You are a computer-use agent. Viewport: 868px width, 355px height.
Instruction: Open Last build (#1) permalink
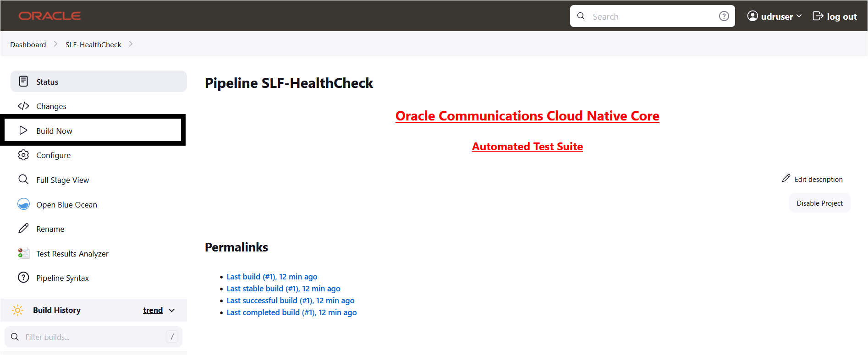pos(272,277)
